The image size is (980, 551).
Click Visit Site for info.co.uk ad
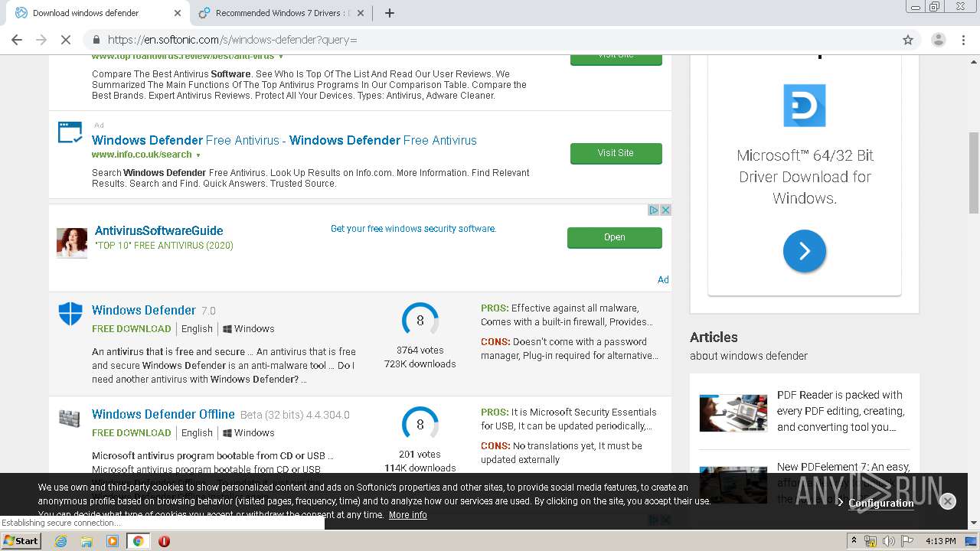click(x=616, y=153)
